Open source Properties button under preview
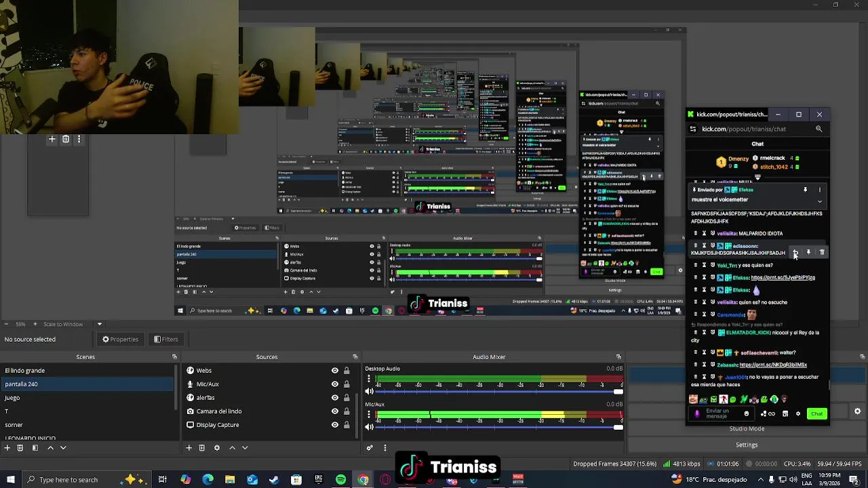868x488 pixels. pyautogui.click(x=121, y=340)
